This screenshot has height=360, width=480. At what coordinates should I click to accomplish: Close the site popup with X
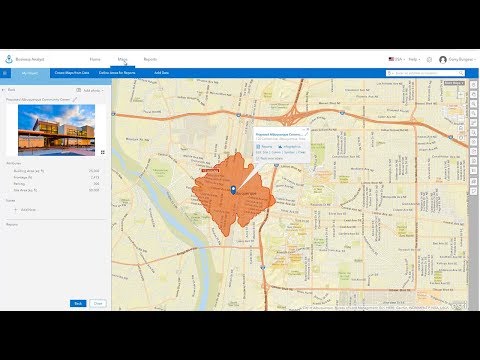(x=307, y=129)
